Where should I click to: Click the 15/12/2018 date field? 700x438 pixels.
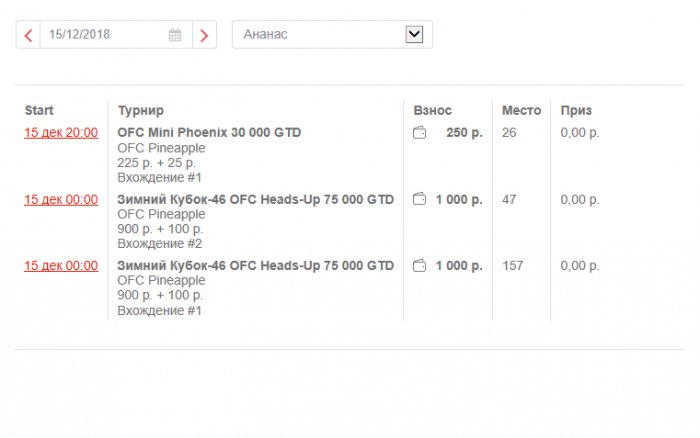pos(116,35)
